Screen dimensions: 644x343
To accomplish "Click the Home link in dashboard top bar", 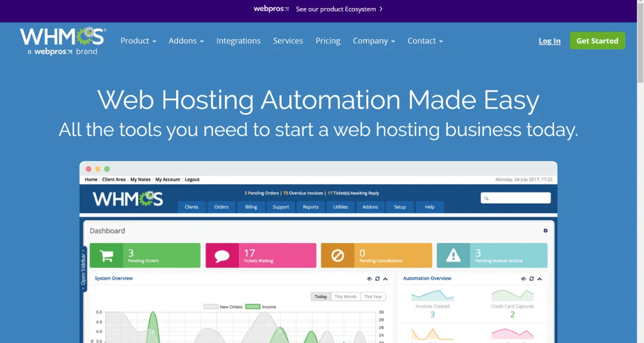I will pyautogui.click(x=91, y=180).
